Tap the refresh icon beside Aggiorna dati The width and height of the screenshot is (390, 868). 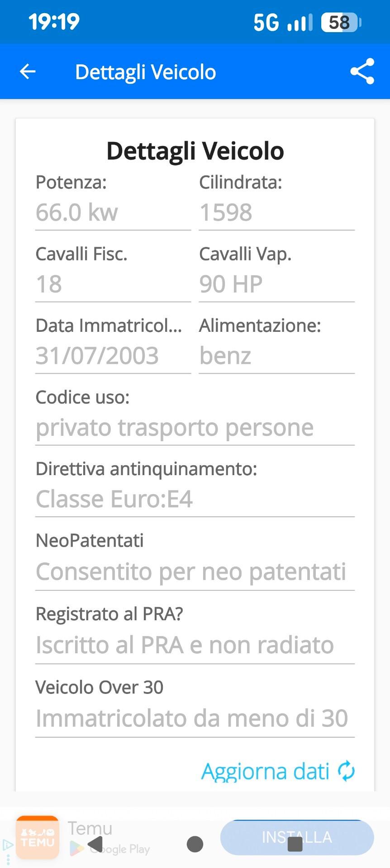point(347,771)
